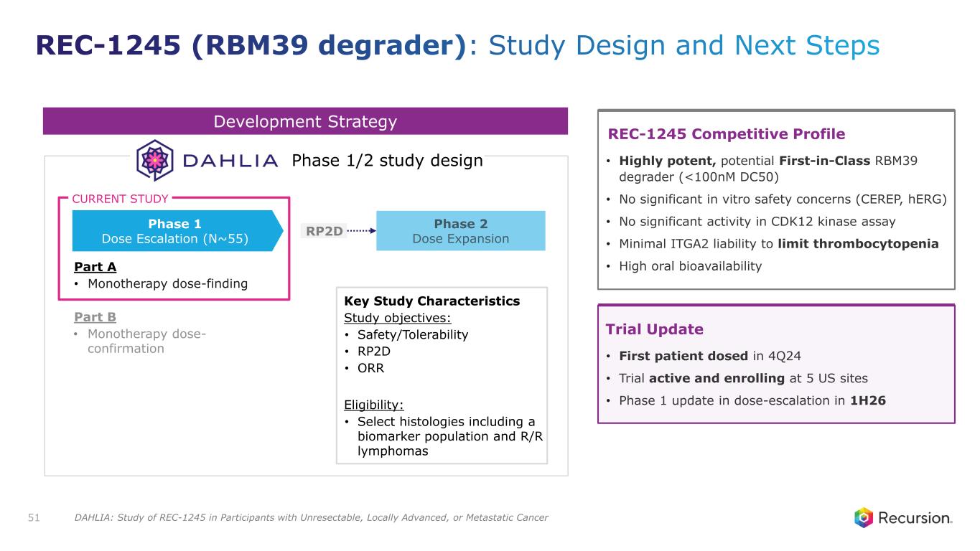Image resolution: width=980 pixels, height=551 pixels.
Task: Click the Study objectives underlined text
Action: click(397, 318)
